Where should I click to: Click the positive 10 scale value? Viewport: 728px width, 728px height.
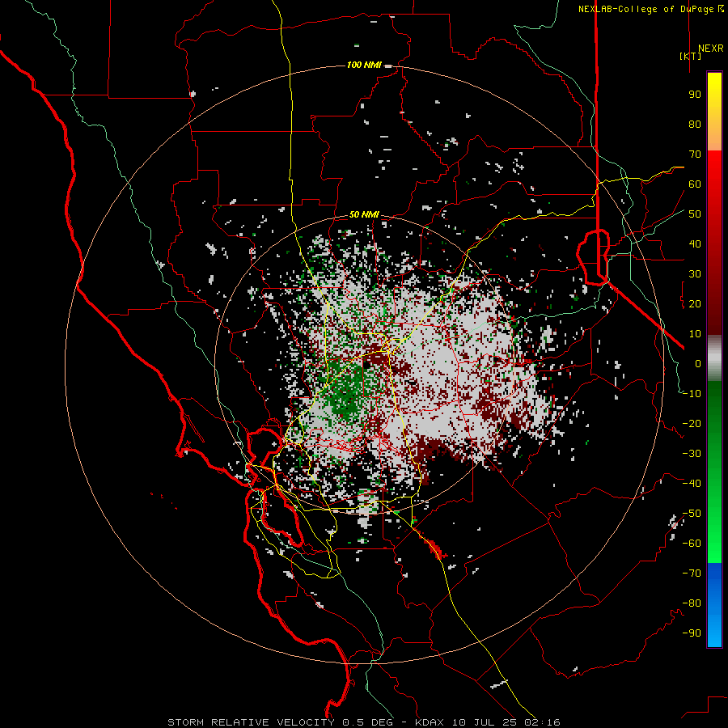(695, 334)
